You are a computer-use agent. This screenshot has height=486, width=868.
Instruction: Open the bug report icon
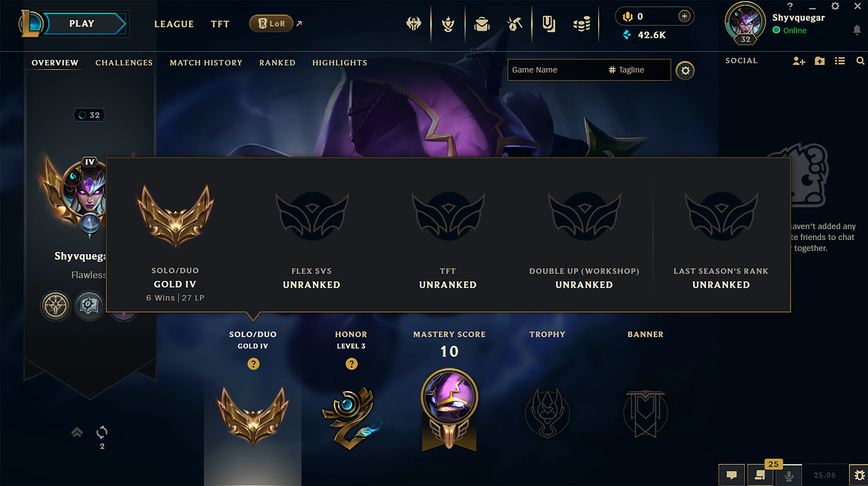click(859, 475)
